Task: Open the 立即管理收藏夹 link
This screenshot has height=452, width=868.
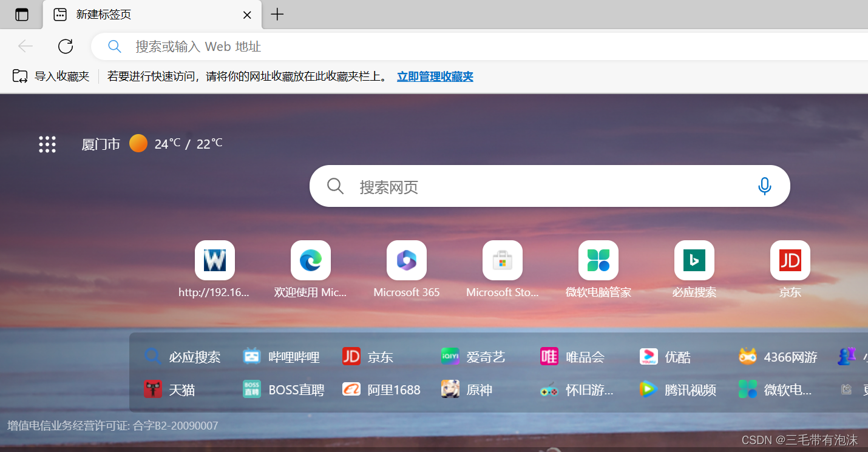Action: pos(435,76)
